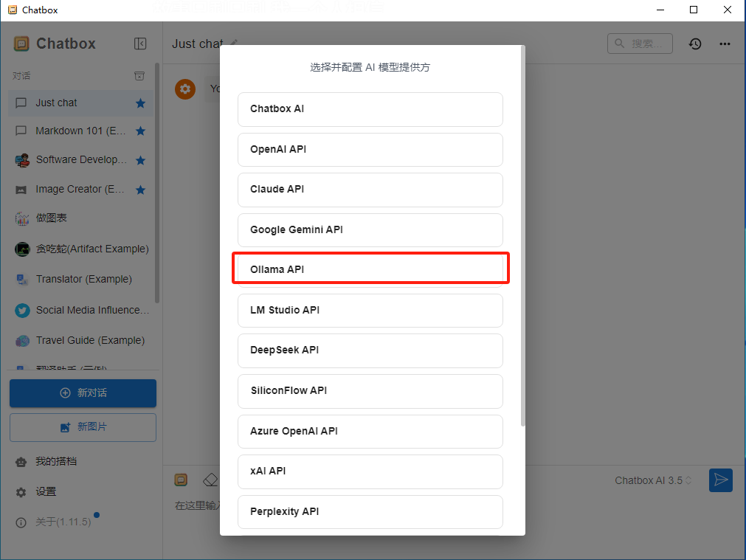Screen dimensions: 746x560
Task: Choose DeepSeek API provider
Action: click(x=370, y=350)
